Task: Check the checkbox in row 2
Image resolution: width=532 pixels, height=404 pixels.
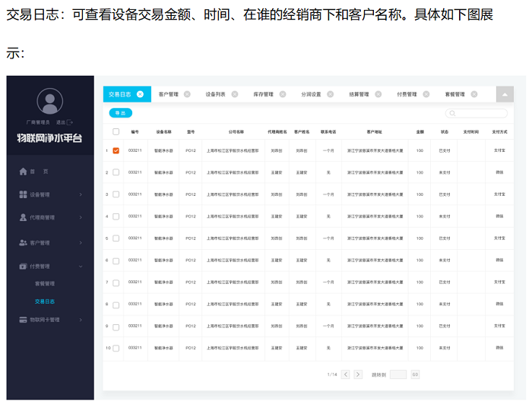Action: click(116, 172)
